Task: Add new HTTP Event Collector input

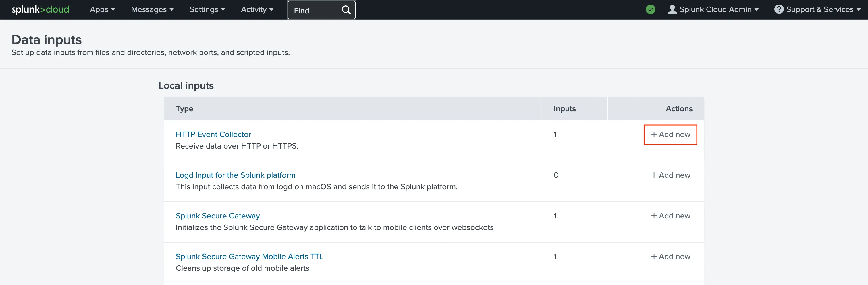Action: click(670, 134)
